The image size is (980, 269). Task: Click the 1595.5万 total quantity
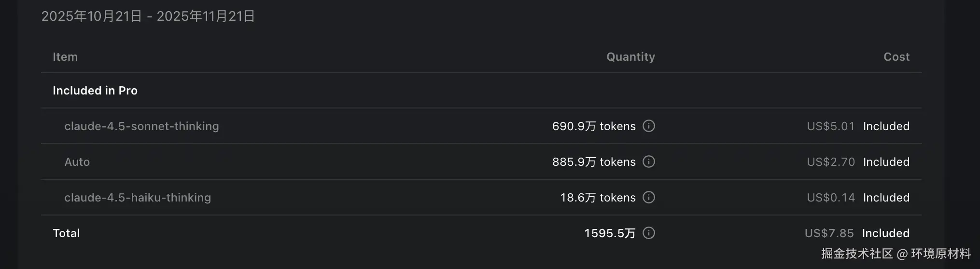(x=610, y=233)
